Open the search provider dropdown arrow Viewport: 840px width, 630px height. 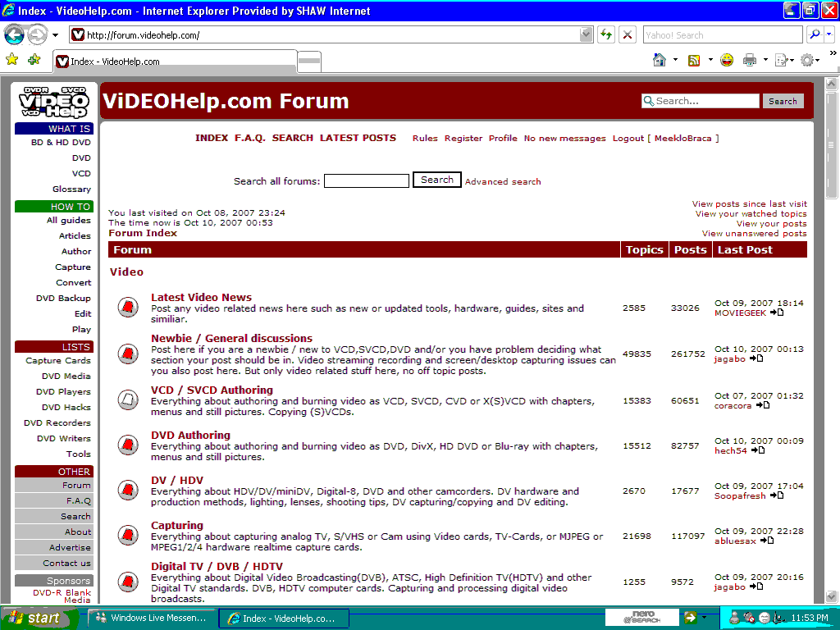coord(829,34)
